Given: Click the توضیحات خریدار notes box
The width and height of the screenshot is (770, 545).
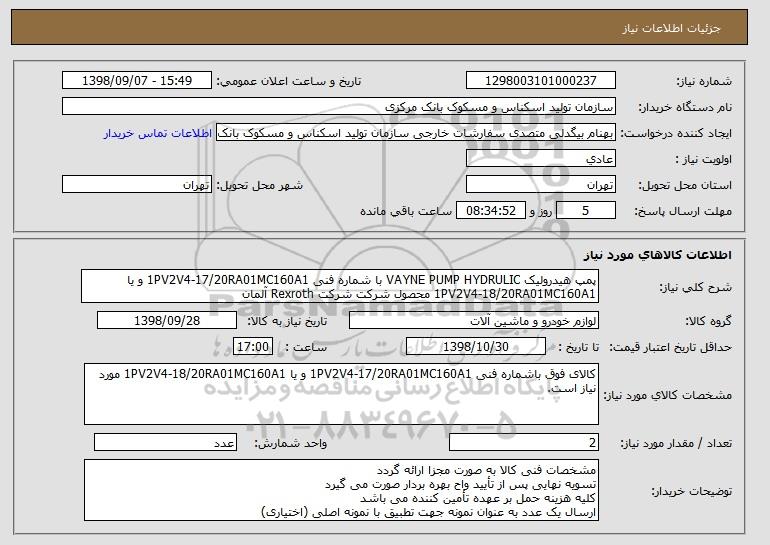Looking at the screenshot, I should pyautogui.click(x=341, y=490).
